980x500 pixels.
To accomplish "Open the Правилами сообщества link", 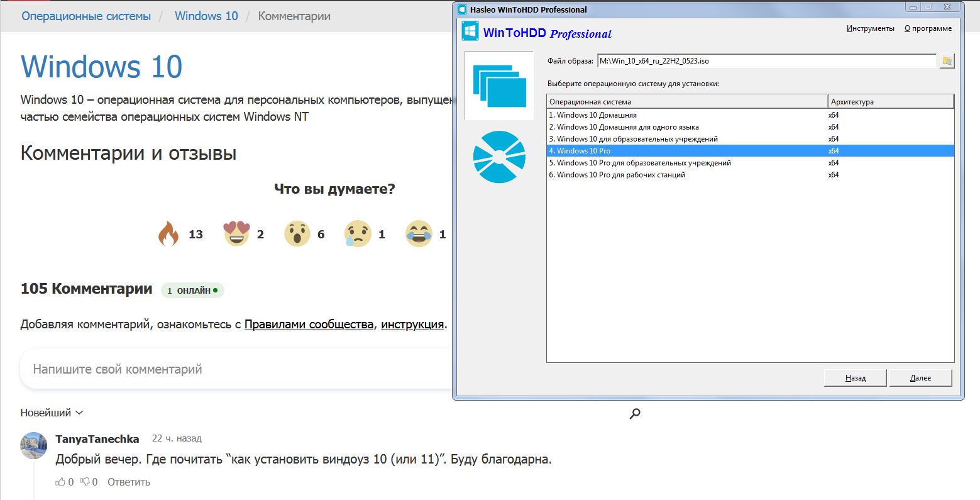I will (x=309, y=325).
